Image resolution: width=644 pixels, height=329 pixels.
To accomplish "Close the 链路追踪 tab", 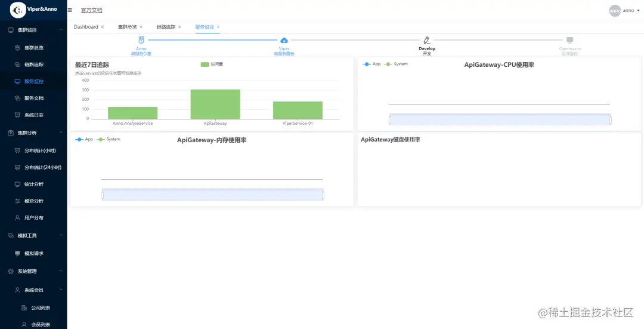I will click(179, 27).
